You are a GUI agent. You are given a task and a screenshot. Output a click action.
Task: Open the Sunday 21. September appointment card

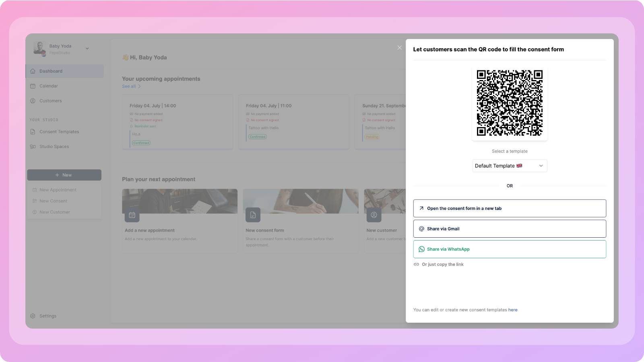pyautogui.click(x=380, y=122)
